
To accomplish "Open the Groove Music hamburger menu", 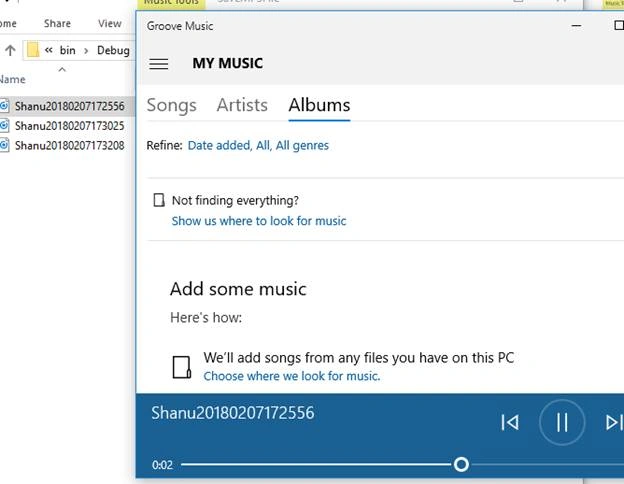I will point(158,64).
